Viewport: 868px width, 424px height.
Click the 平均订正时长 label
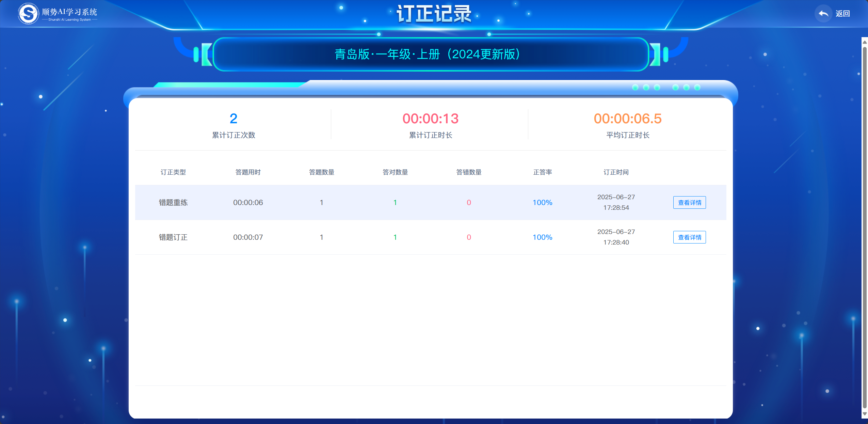(x=628, y=135)
